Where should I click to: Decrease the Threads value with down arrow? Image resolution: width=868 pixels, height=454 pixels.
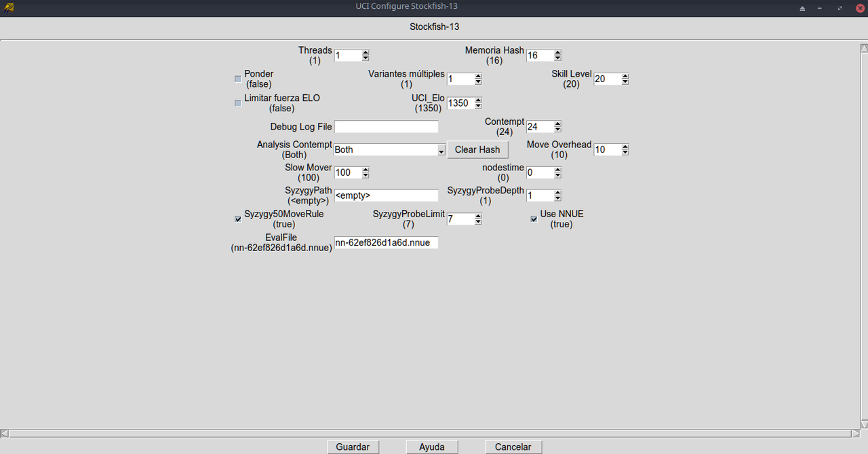click(x=366, y=58)
